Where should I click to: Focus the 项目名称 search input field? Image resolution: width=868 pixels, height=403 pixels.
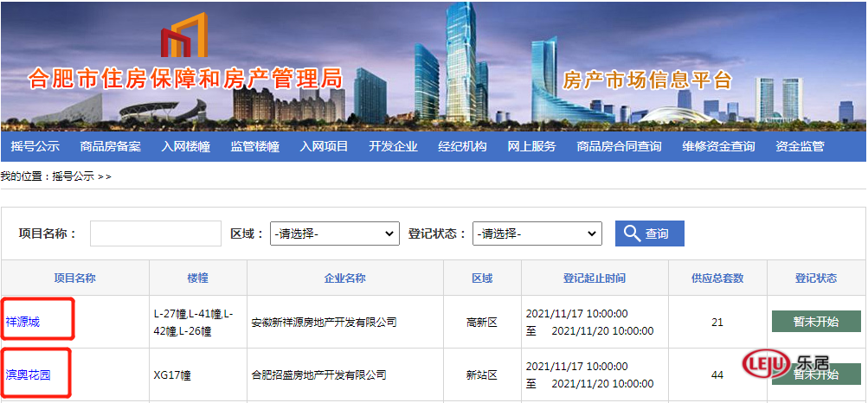click(156, 233)
